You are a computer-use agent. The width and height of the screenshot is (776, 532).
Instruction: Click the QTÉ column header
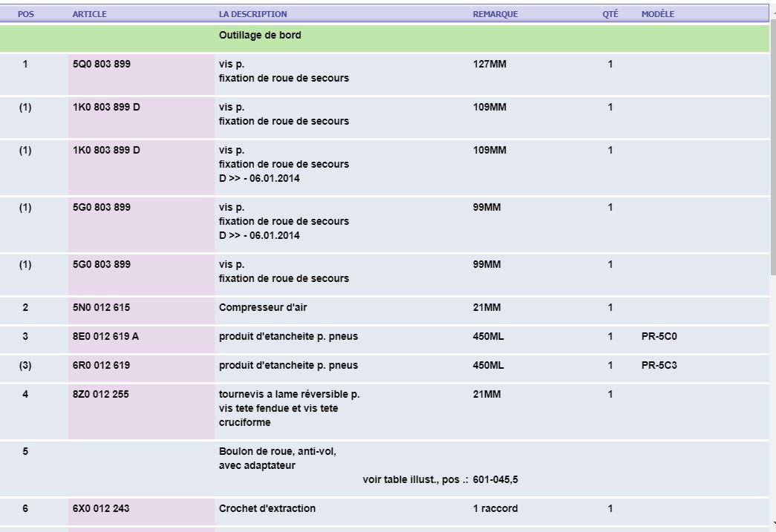coord(610,14)
